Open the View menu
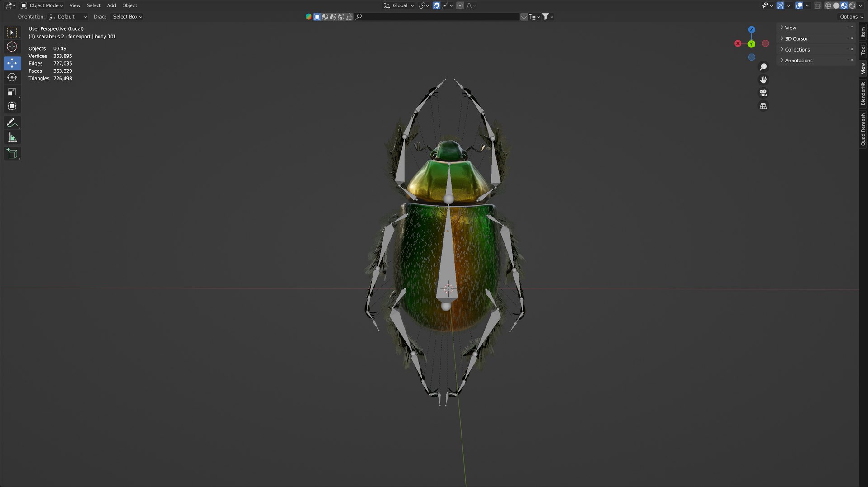Image resolution: width=868 pixels, height=487 pixels. [75, 5]
